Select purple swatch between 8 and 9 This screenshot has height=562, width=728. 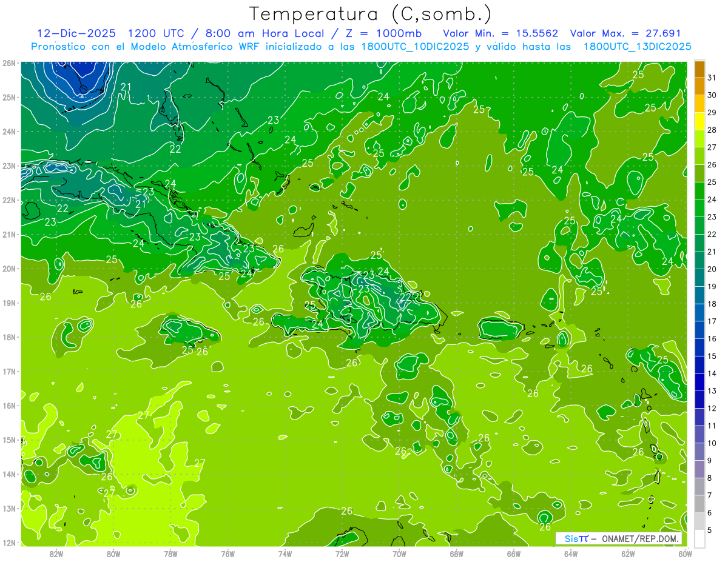pos(700,469)
